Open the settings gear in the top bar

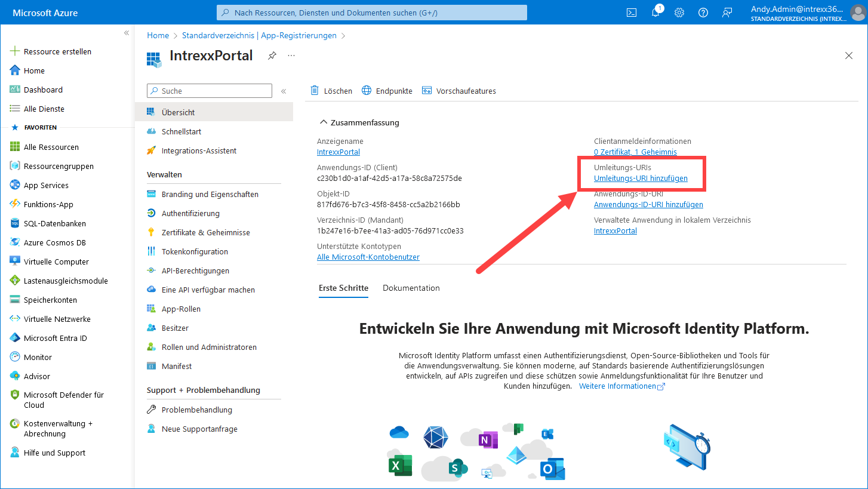pyautogui.click(x=679, y=13)
